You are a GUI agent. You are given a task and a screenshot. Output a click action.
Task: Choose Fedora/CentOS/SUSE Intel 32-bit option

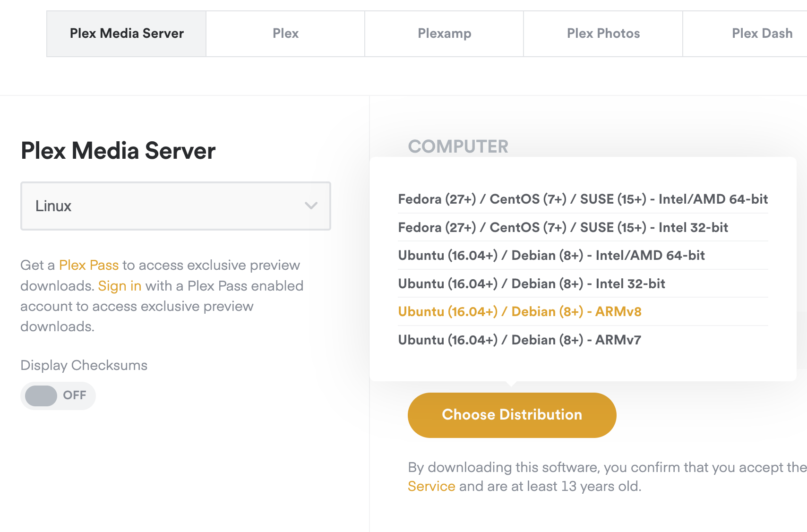[563, 227]
